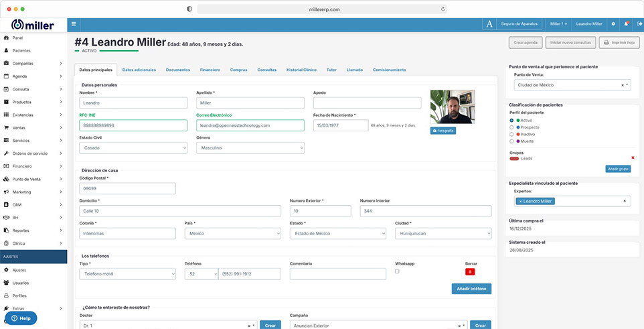644x329 pixels.
Task: Click the red Leads group color swatch
Action: point(514,158)
